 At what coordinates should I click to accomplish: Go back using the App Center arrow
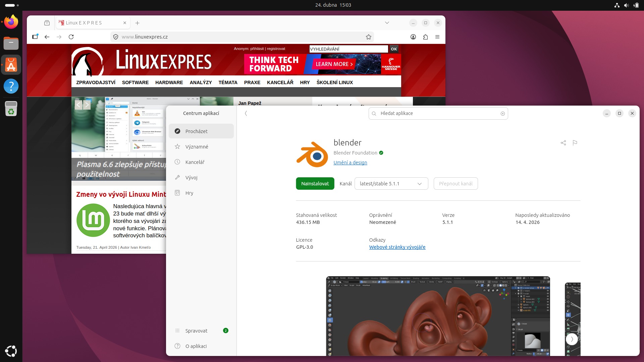click(x=246, y=113)
